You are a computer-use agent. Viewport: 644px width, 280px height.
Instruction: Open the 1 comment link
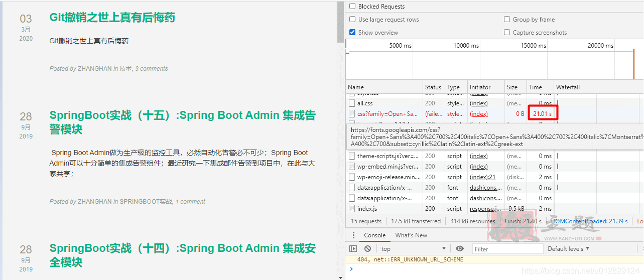pyautogui.click(x=190, y=202)
